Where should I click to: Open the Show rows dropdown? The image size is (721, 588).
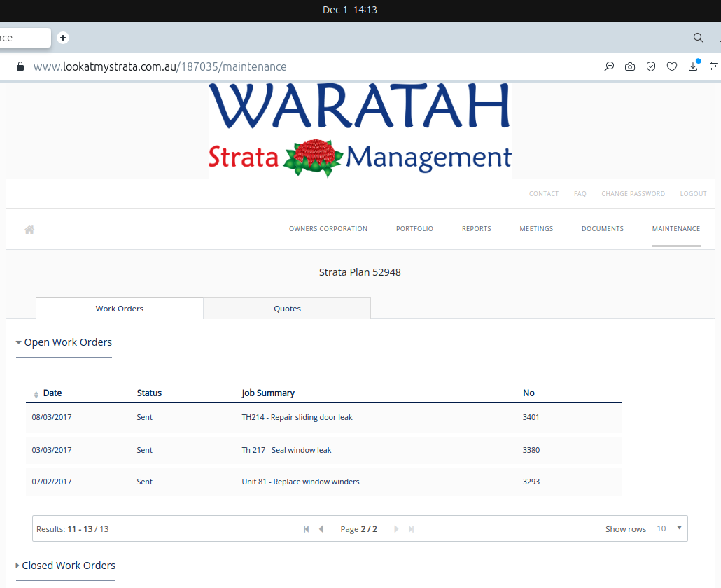coord(669,528)
